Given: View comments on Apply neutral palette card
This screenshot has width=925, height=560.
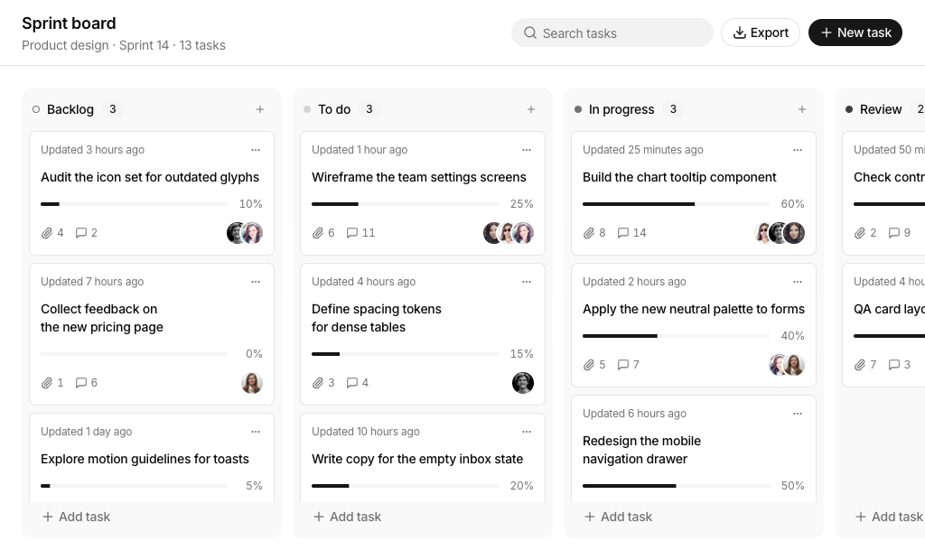Looking at the screenshot, I should [x=629, y=365].
